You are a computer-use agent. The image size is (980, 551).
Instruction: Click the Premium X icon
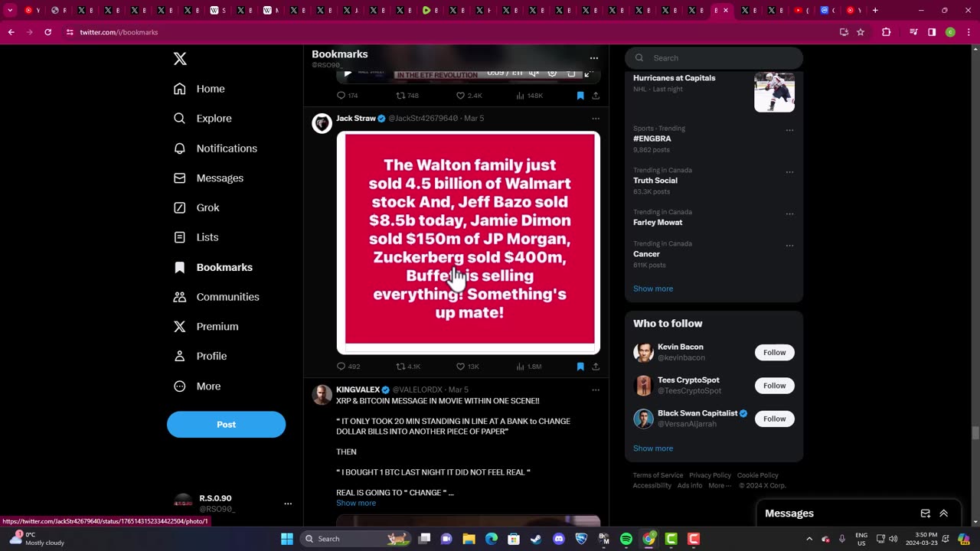pos(179,327)
